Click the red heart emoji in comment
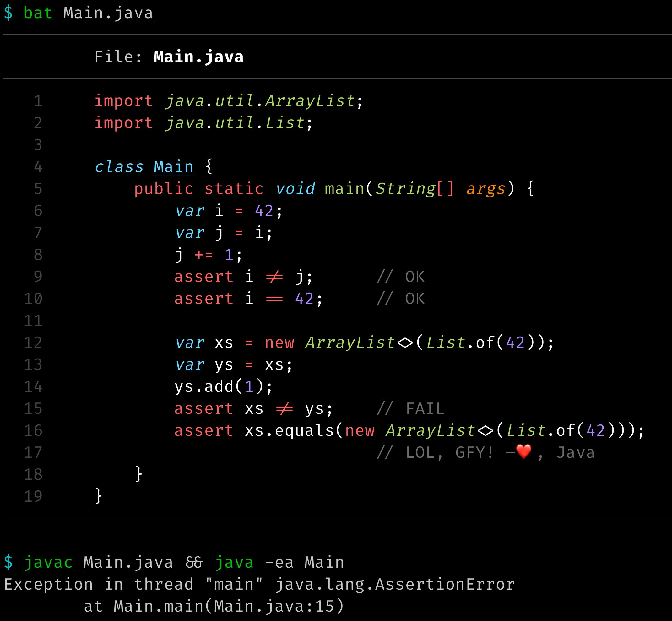The image size is (672, 621). (523, 452)
